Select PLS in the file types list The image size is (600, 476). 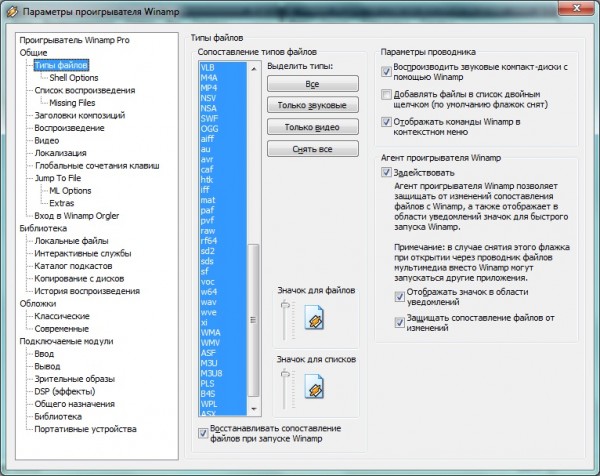(223, 383)
